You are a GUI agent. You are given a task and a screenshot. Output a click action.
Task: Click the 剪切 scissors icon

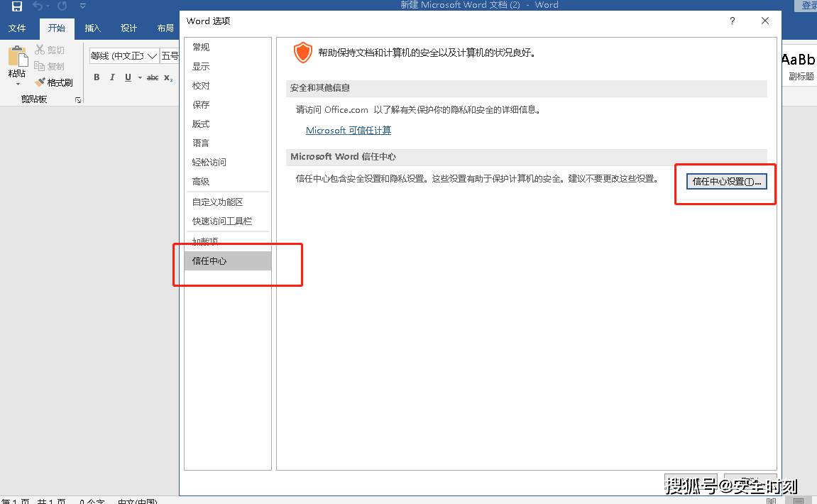pos(40,50)
